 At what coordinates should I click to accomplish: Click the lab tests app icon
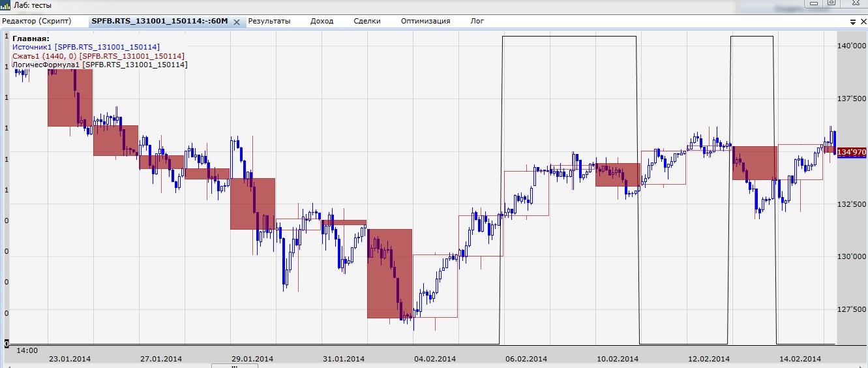point(6,5)
